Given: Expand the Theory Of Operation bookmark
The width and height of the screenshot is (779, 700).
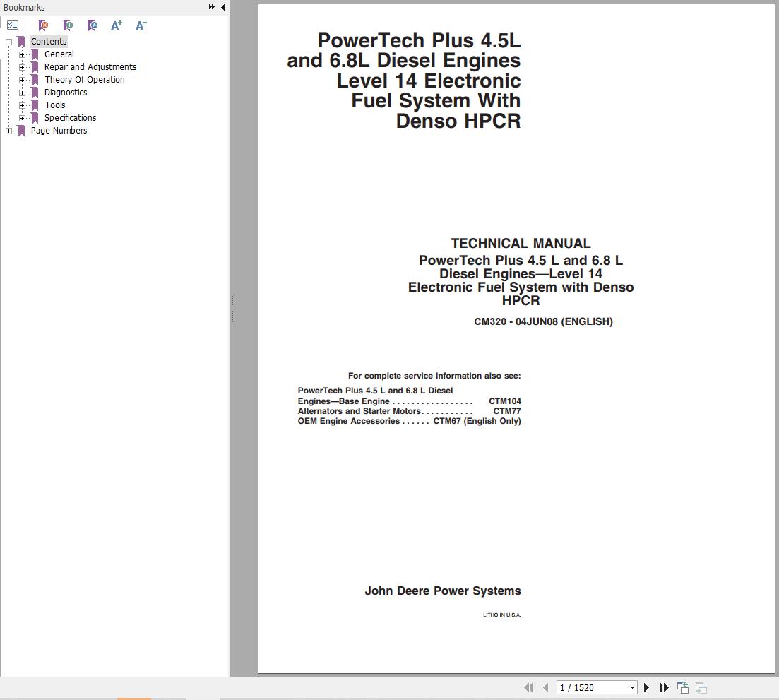Looking at the screenshot, I should [22, 80].
